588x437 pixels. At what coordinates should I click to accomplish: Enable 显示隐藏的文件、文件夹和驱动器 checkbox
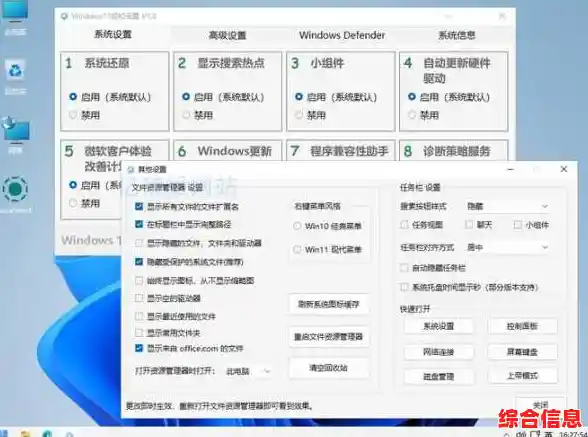[139, 243]
